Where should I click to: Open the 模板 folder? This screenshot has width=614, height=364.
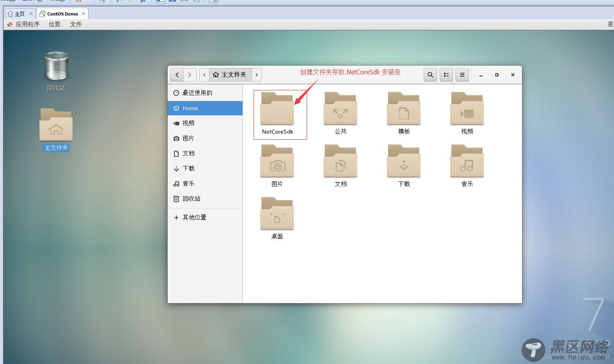click(404, 114)
